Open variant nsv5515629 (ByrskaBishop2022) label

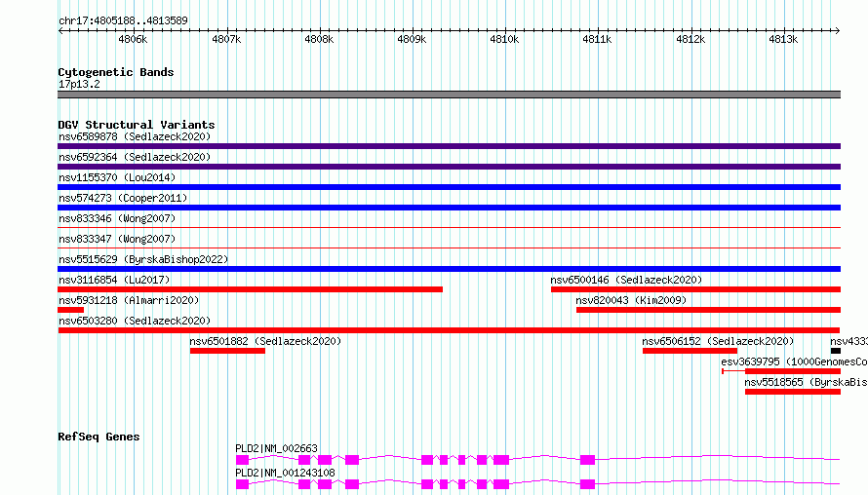(143, 259)
